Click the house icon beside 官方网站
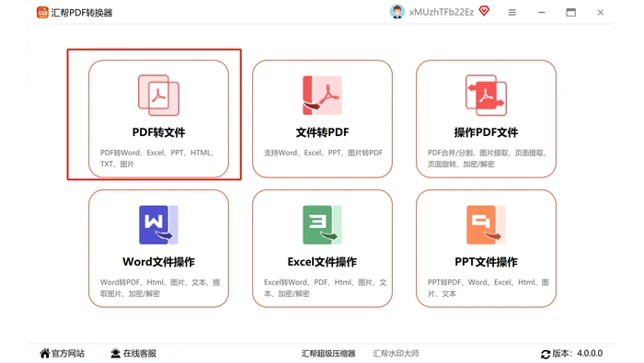 click(x=45, y=353)
